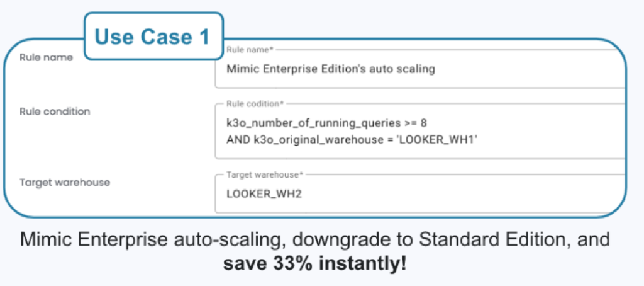The image size is (644, 286).
Task: Click the left-side "Target warehouse" row label
Action: 65,183
